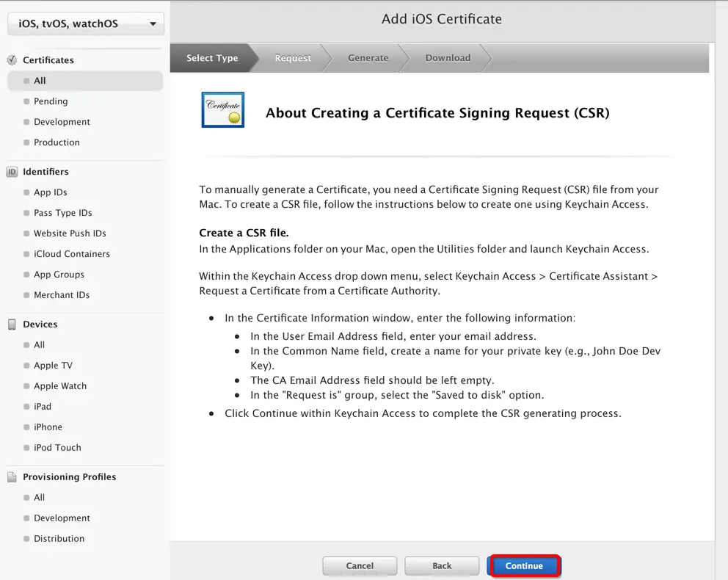The width and height of the screenshot is (728, 580).
Task: Click the Devices section phone icon
Action: point(12,324)
